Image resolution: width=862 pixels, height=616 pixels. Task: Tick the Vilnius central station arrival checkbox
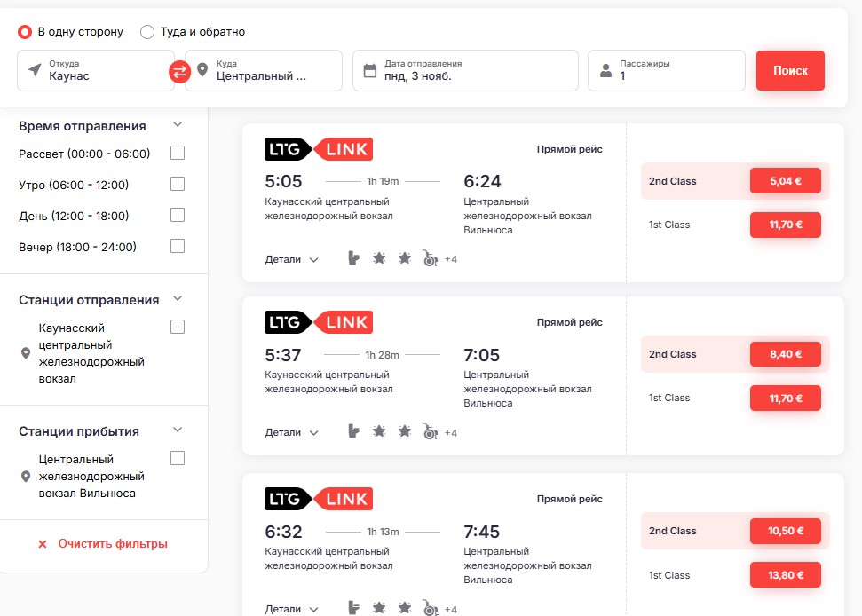(178, 459)
